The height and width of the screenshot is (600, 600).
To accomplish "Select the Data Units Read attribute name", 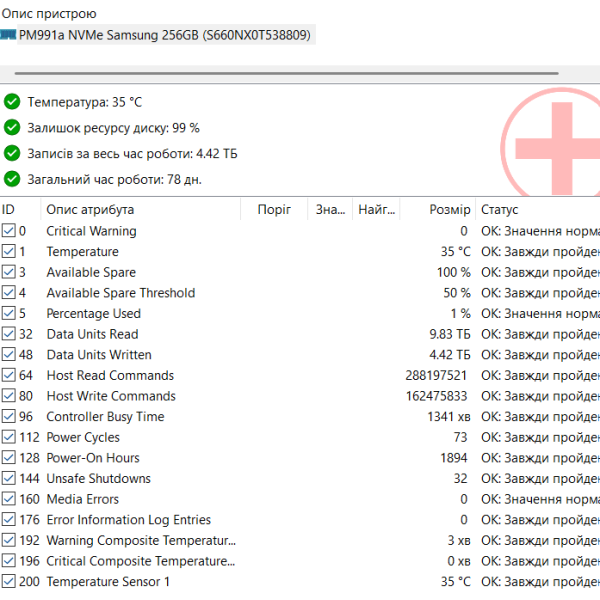I will 92,334.
